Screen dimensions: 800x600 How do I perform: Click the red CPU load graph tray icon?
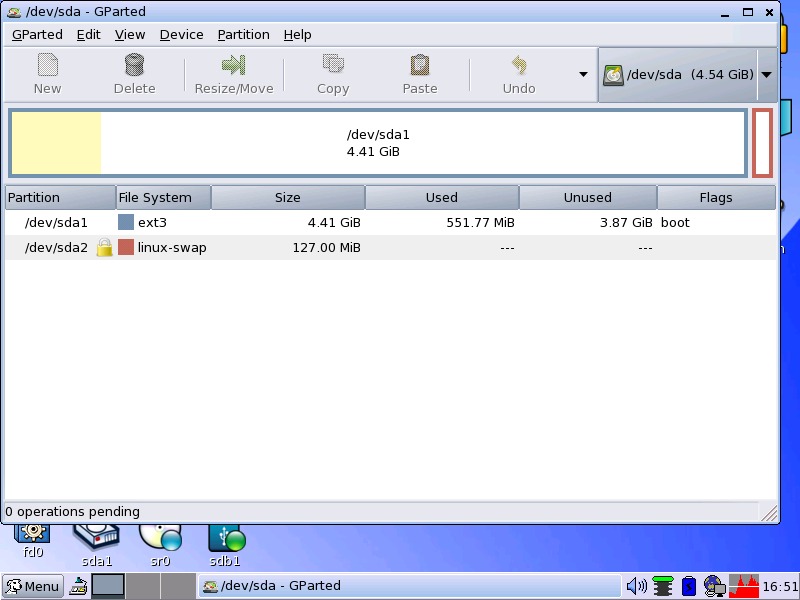744,586
